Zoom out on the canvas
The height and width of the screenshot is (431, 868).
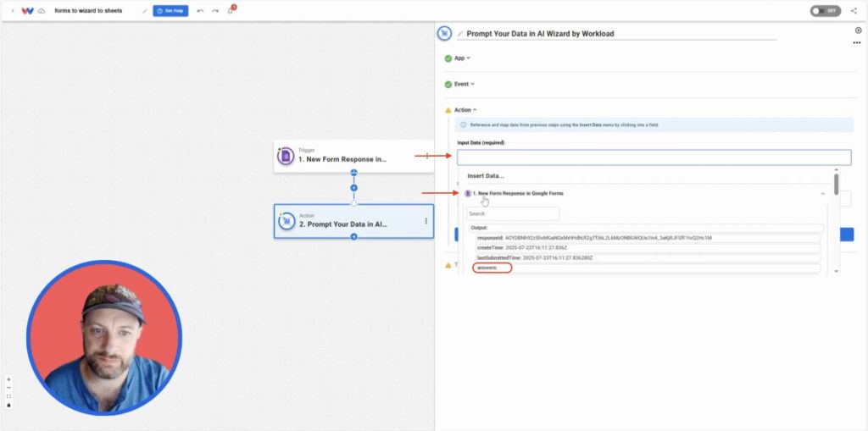pos(8,389)
